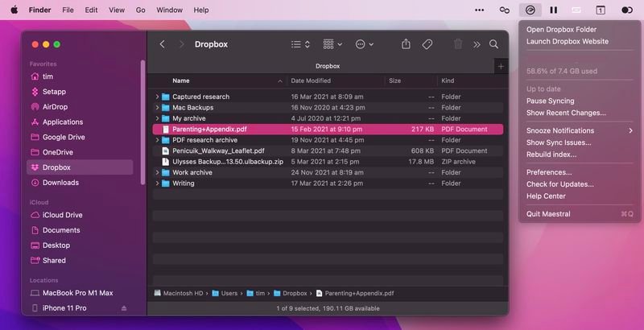Select the Ulysses Backup zip file
The image size is (644, 330).
328,162
